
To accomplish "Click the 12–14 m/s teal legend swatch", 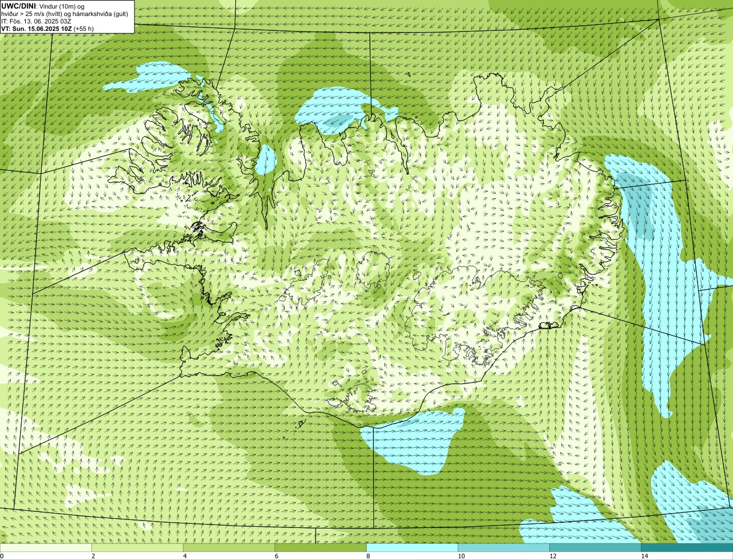I will pos(596,547).
